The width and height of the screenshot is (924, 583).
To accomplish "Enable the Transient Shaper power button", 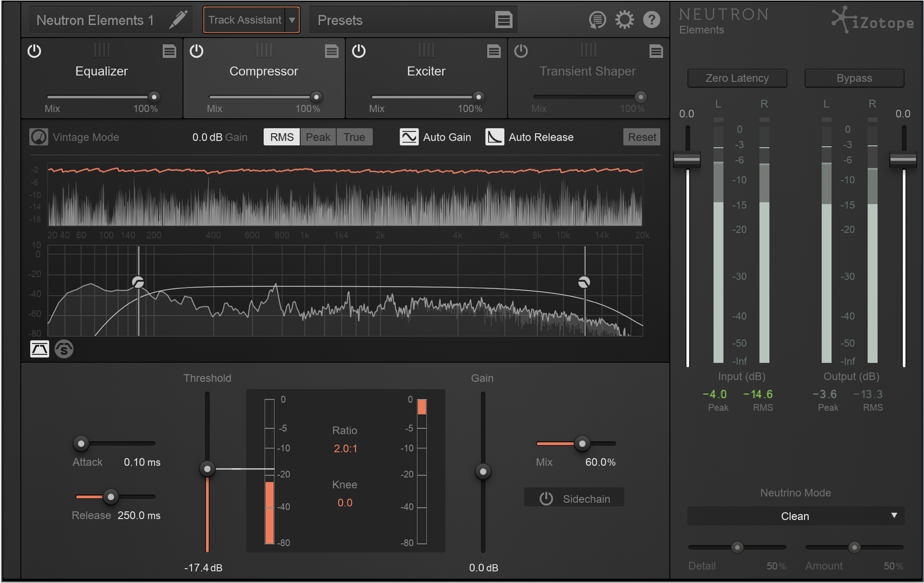I will [521, 51].
